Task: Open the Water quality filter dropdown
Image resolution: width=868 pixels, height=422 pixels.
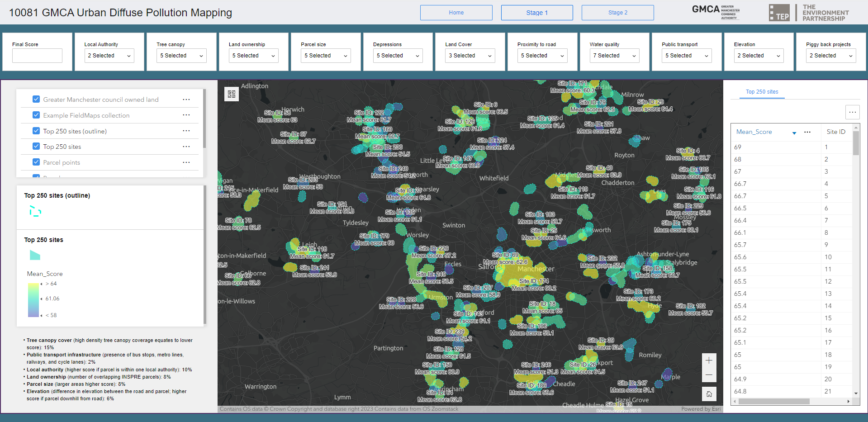Action: point(614,56)
